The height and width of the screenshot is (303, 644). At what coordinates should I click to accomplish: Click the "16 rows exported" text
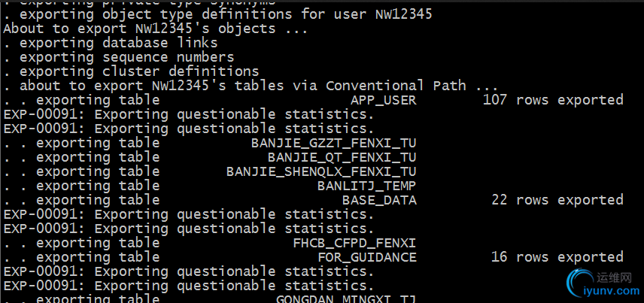[x=557, y=257]
